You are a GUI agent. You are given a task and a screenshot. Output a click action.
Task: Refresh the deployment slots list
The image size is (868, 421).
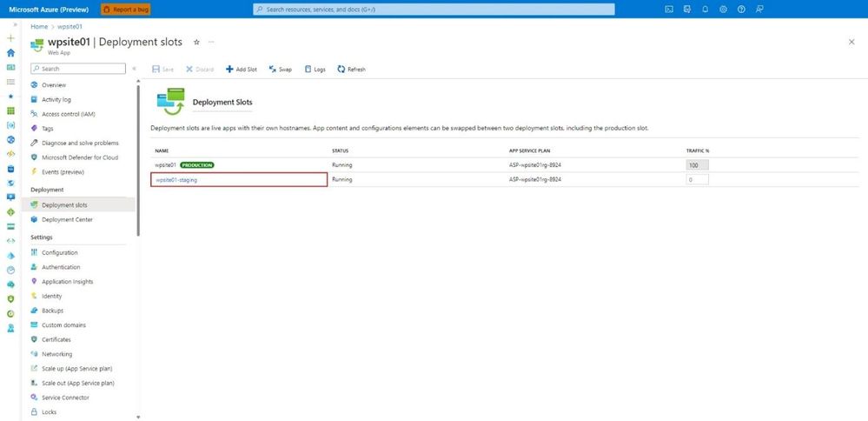click(x=352, y=70)
